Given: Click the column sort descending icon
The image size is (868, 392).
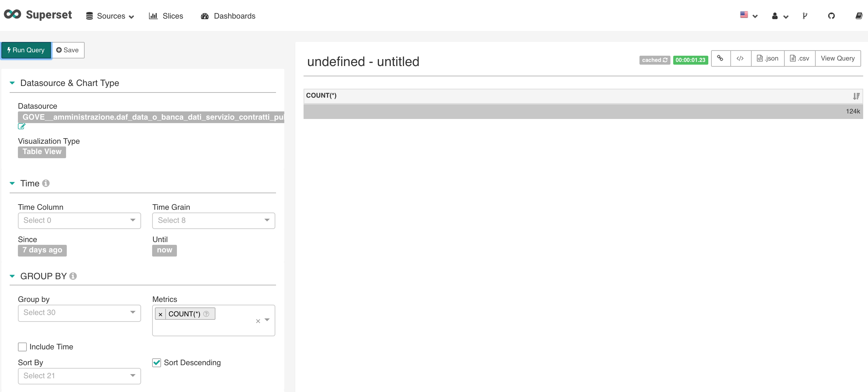Looking at the screenshot, I should coord(856,96).
